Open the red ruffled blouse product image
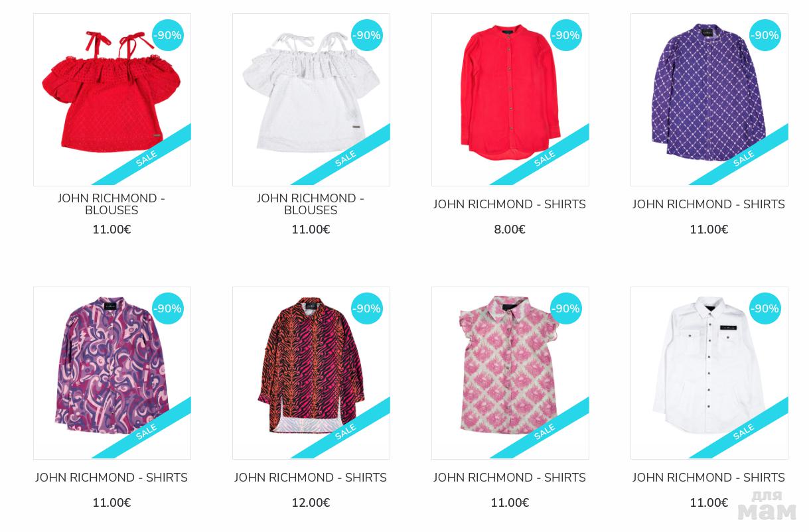The height and width of the screenshot is (532, 809). (112, 100)
